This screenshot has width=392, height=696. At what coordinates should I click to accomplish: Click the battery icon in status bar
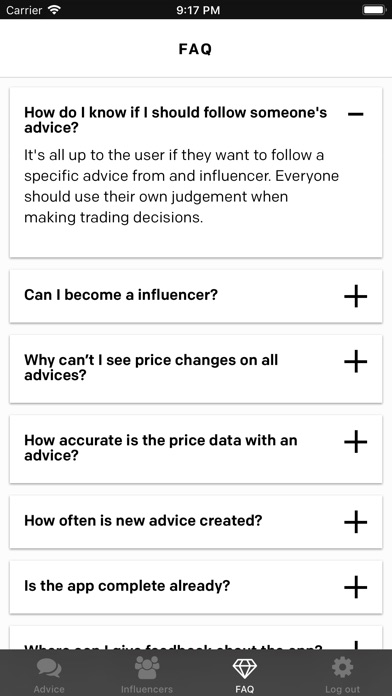[x=374, y=10]
